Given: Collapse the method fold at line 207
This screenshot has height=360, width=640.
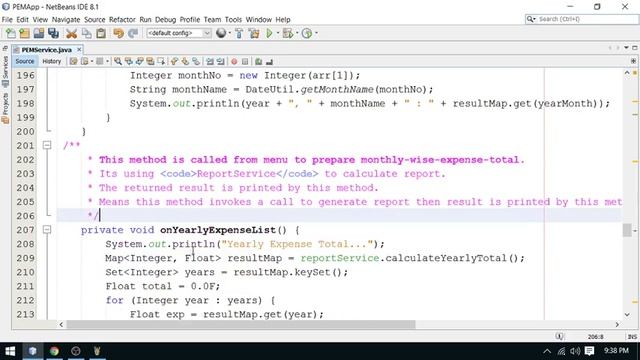Looking at the screenshot, I should 47,230.
